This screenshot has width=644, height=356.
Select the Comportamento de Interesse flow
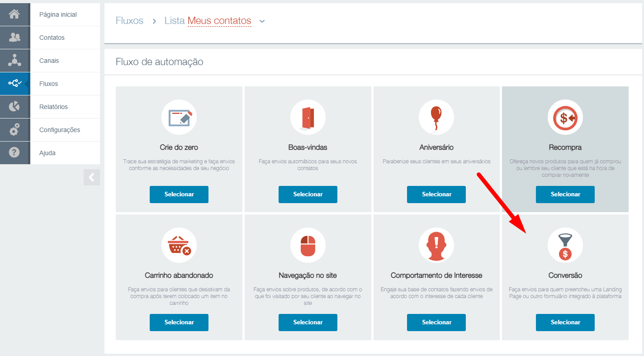click(436, 323)
